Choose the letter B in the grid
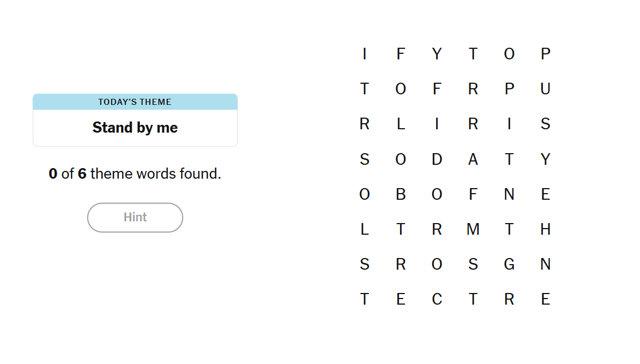This screenshot has height=364, width=640. [401, 194]
